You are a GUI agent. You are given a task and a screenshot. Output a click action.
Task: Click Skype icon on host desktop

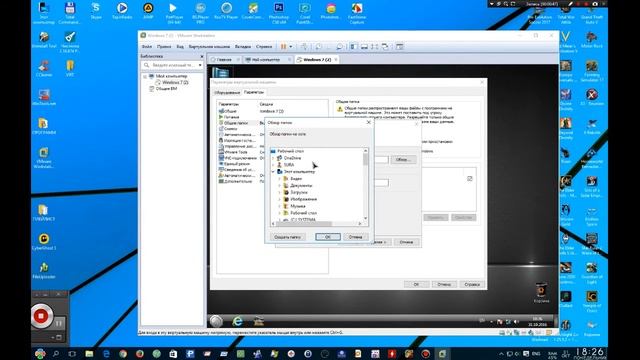(x=96, y=11)
